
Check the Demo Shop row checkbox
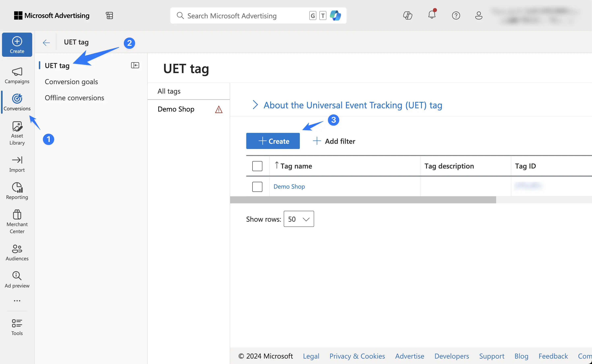pyautogui.click(x=257, y=187)
